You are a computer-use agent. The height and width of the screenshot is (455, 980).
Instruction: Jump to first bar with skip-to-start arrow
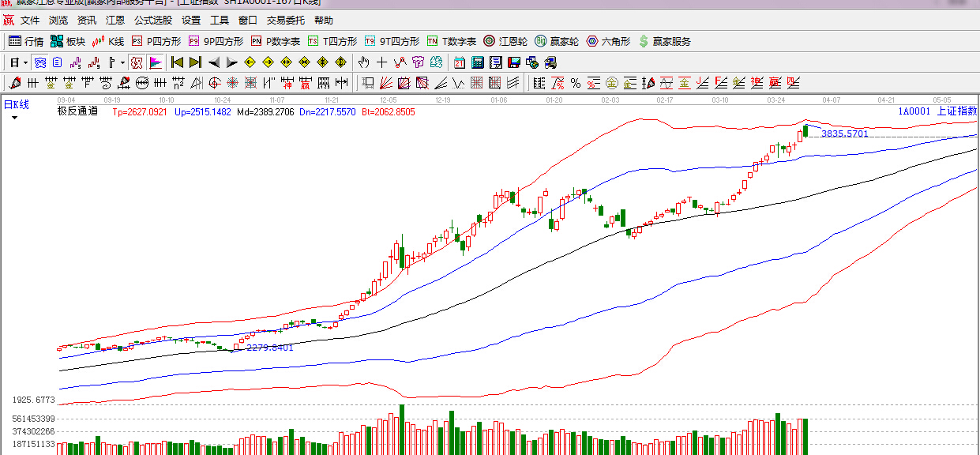pyautogui.click(x=177, y=62)
